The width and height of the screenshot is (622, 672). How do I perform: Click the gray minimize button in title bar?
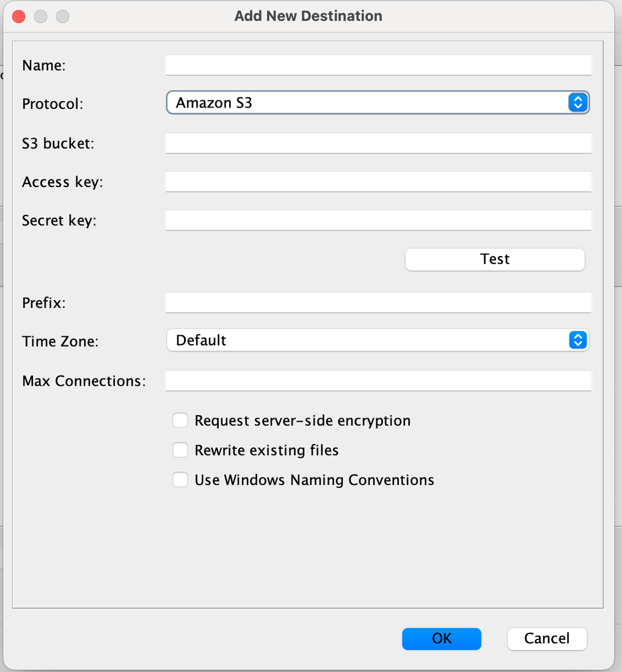41,17
